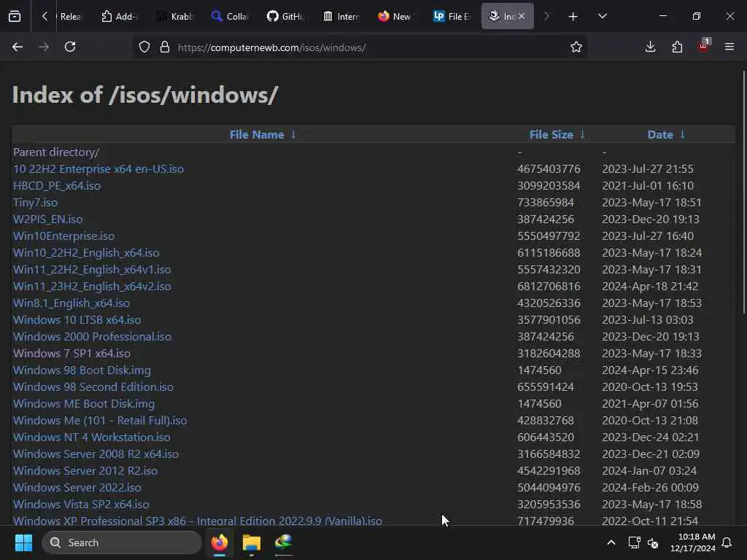Download Windows Server 2012 R2.iso

[x=85, y=470]
